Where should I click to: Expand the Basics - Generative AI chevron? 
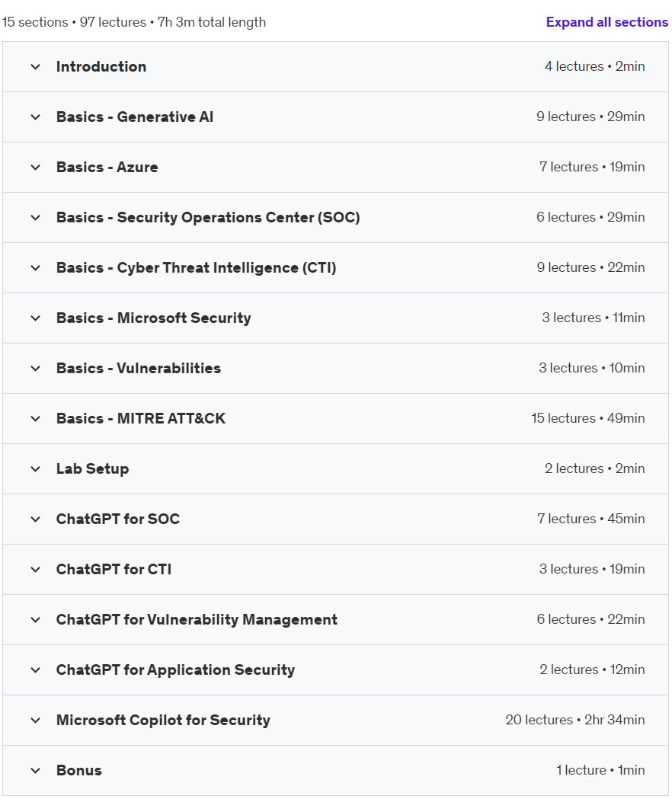point(35,117)
